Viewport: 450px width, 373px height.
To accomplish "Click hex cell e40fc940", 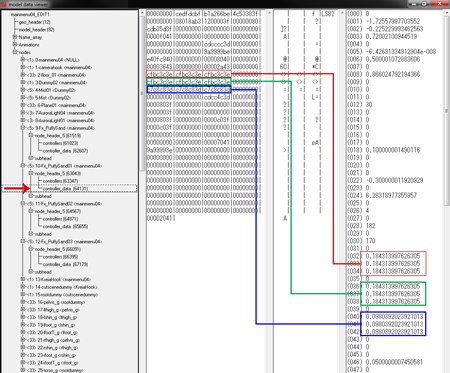I will coord(160,59).
